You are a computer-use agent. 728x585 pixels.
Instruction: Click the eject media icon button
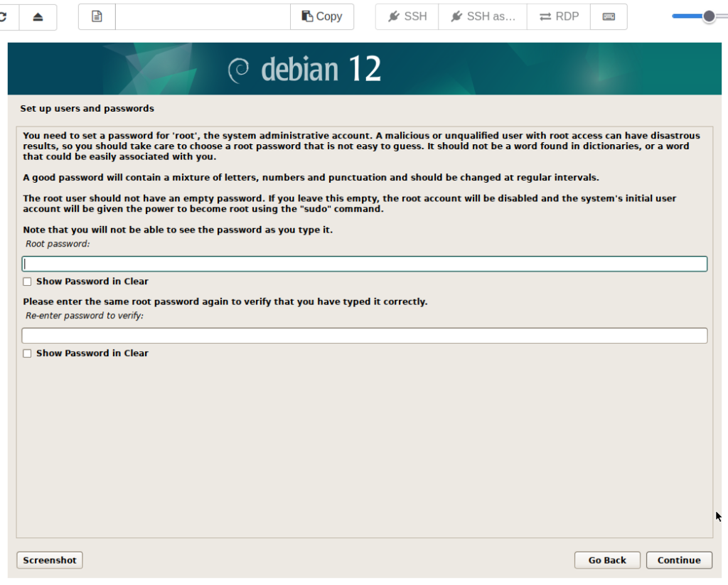(x=38, y=16)
